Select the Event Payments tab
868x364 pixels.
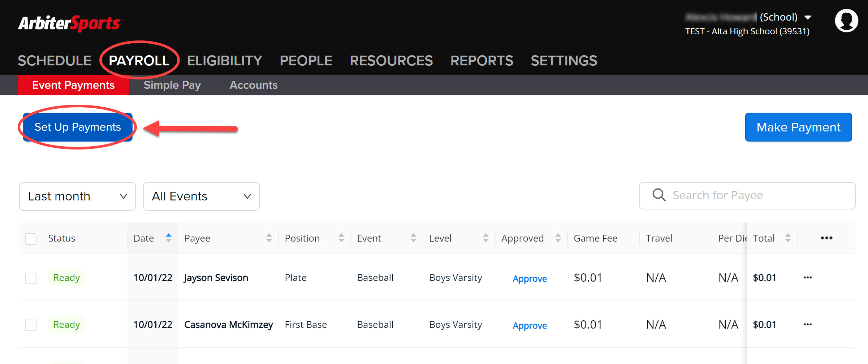[73, 85]
